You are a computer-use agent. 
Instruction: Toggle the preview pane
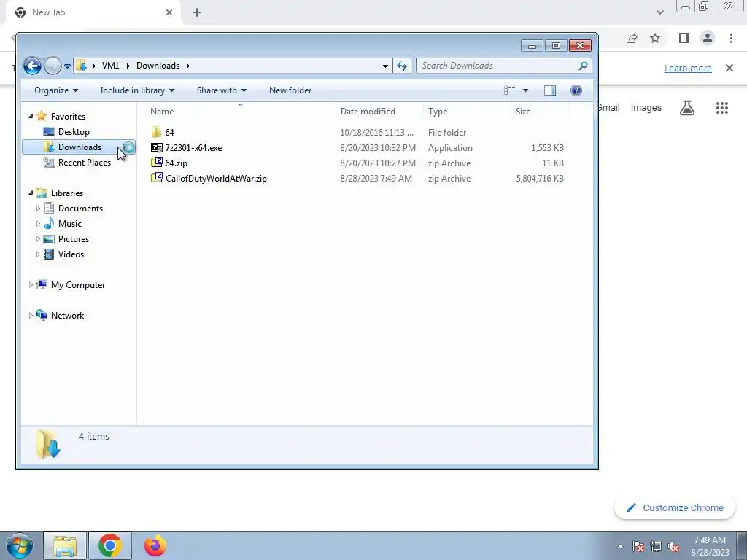click(x=550, y=90)
